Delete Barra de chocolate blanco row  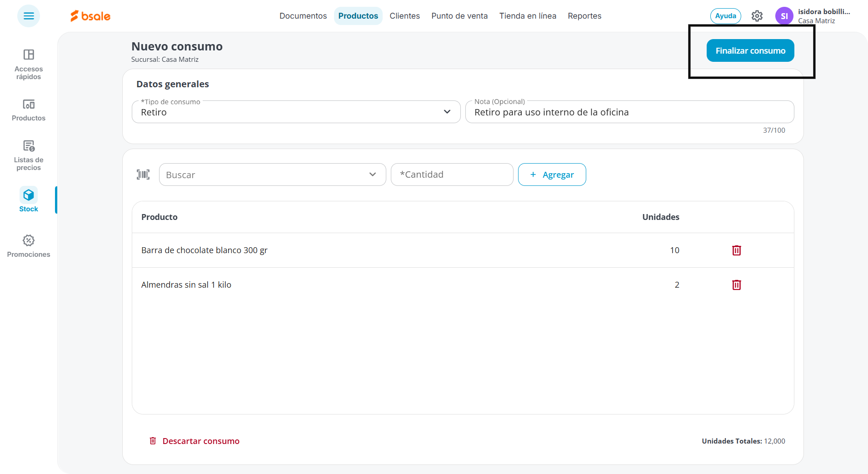(x=737, y=250)
